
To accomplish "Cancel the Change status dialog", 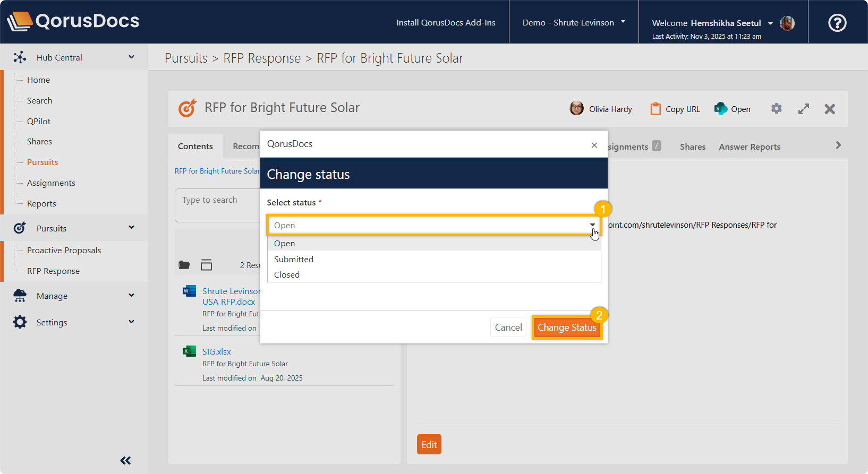I will pos(508,328).
